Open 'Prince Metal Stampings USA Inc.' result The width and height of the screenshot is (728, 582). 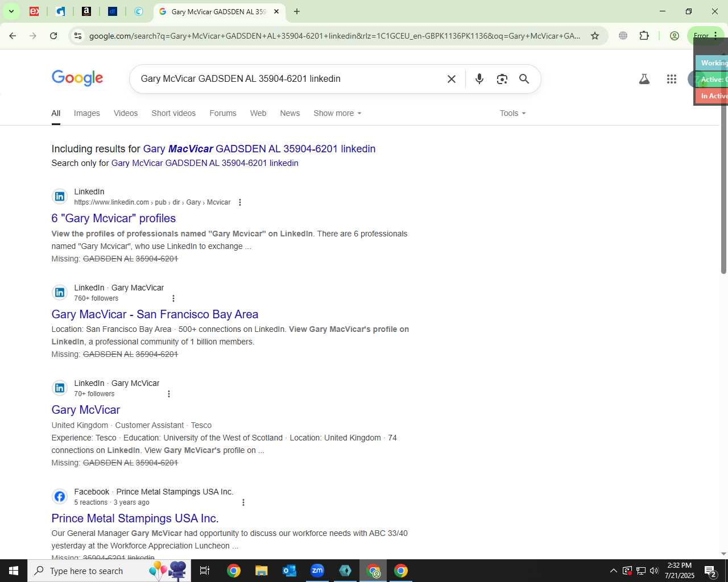pyautogui.click(x=135, y=518)
